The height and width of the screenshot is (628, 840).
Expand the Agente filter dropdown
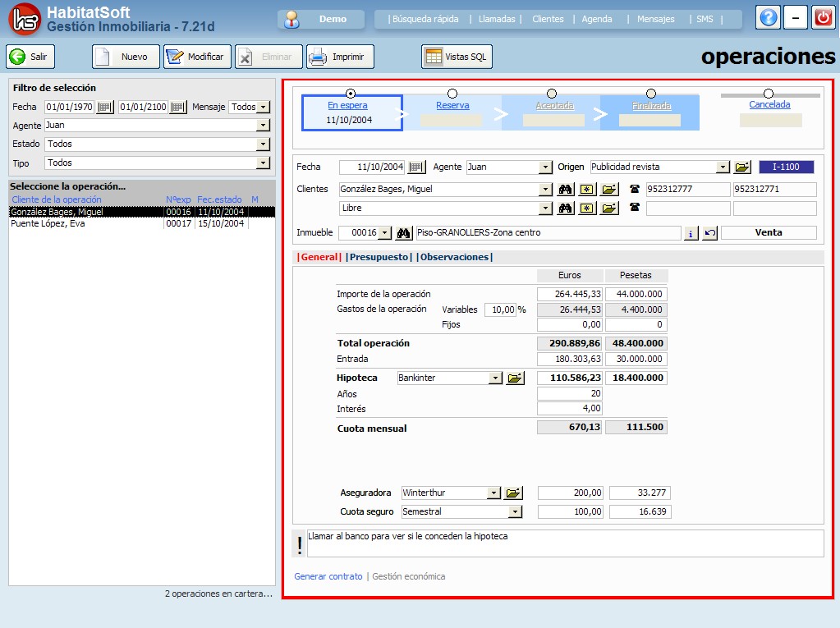pyautogui.click(x=263, y=126)
